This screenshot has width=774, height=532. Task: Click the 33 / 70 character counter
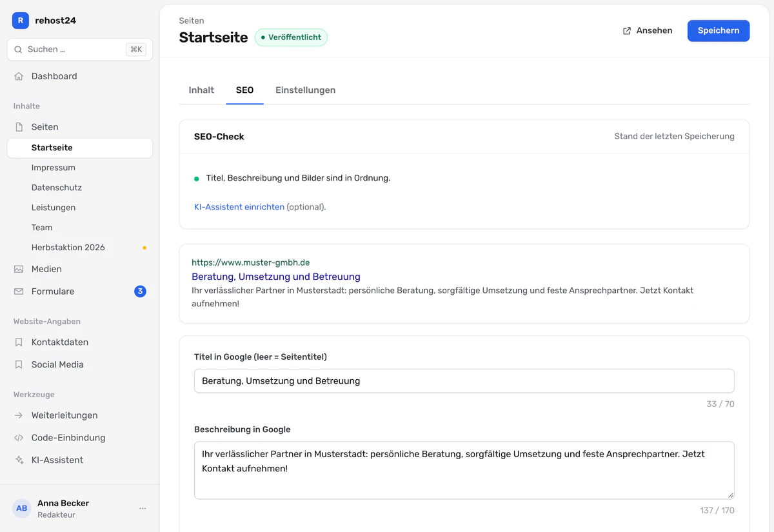[x=720, y=404]
